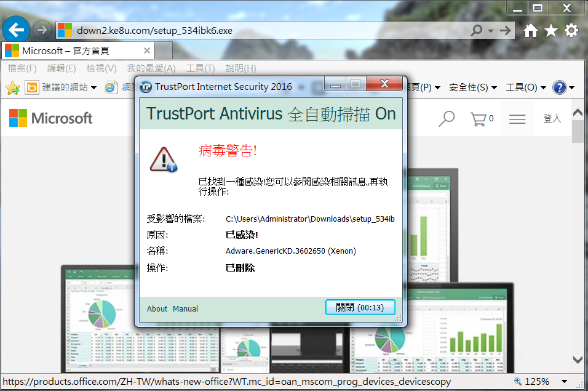Image resolution: width=588 pixels, height=391 pixels.
Task: Close the TrustPort dialog with the red X
Action: pos(384,84)
